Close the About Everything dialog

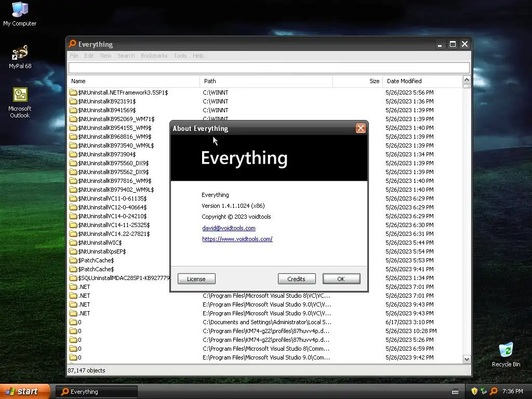pyautogui.click(x=361, y=128)
